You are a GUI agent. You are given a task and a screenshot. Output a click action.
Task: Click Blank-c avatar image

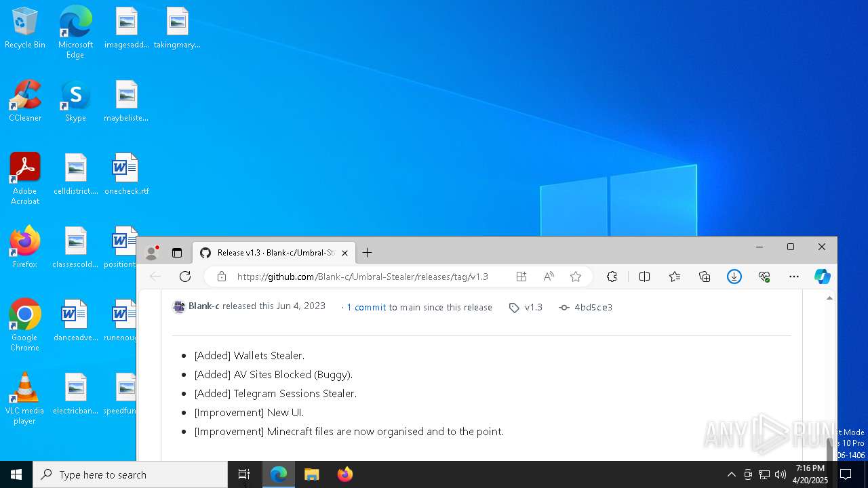[x=179, y=307]
